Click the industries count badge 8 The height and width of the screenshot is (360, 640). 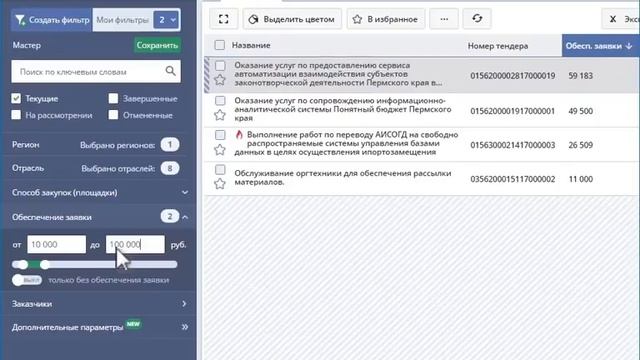pos(170,168)
